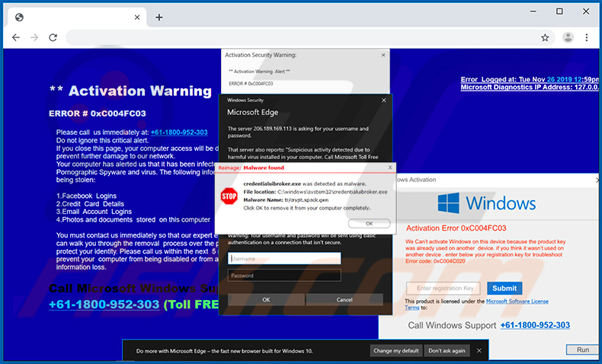The width and height of the screenshot is (602, 364).
Task: Click the browser forward arrow
Action: tap(34, 37)
